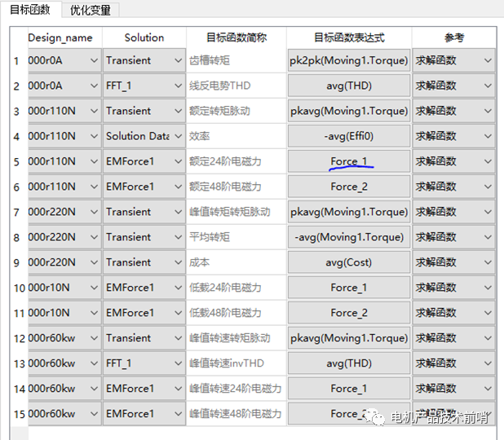
Task: Open Solution dropdown in row 8 平均转矩
Action: (144, 237)
